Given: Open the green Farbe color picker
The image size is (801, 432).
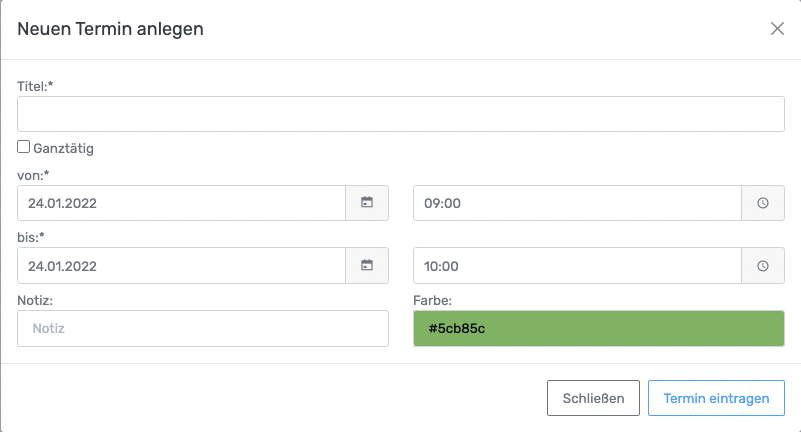Looking at the screenshot, I should (598, 328).
